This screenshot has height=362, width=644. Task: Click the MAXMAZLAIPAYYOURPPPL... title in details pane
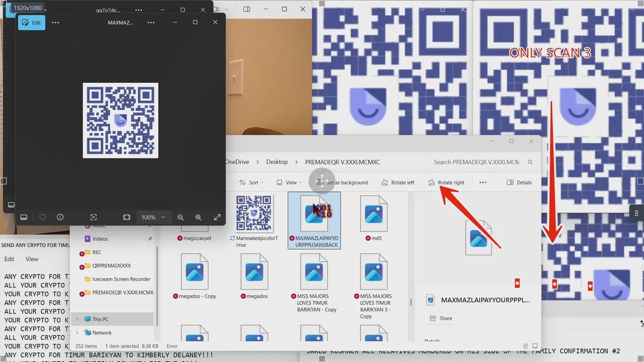tap(486, 300)
